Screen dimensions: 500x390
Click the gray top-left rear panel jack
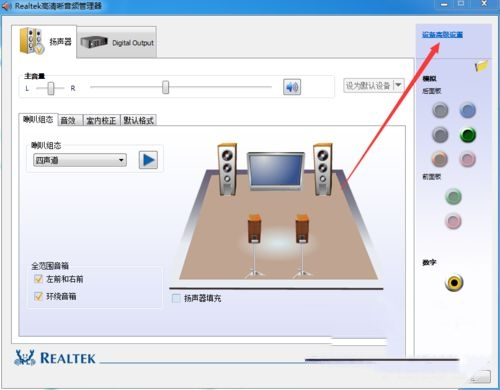(x=440, y=110)
